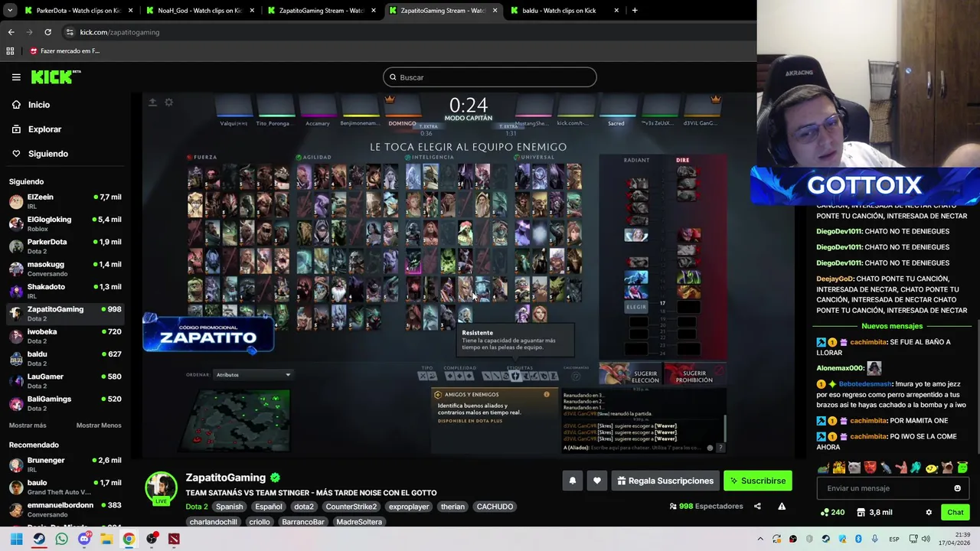
Task: Open chat settings gear icon
Action: 929,512
